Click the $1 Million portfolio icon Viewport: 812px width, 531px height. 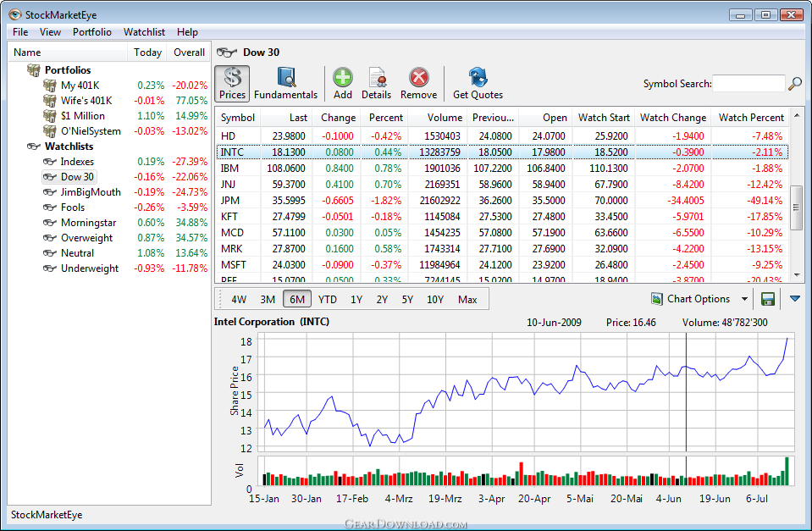50,115
